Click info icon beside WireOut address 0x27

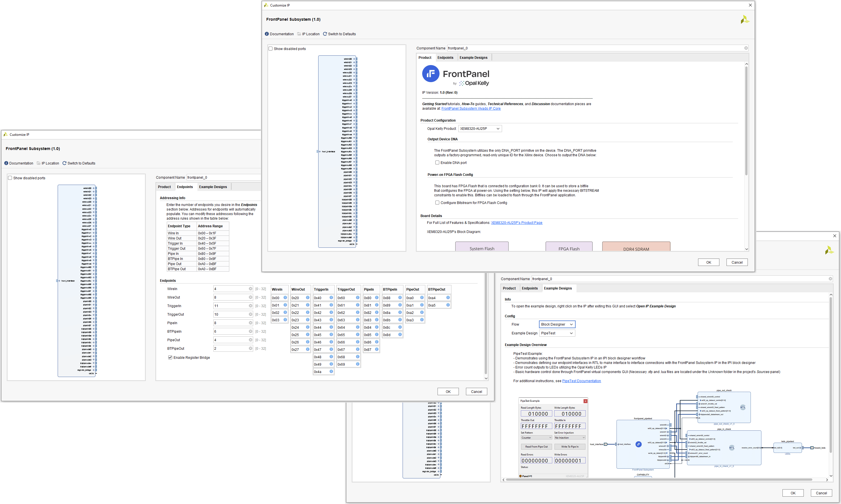pos(308,349)
